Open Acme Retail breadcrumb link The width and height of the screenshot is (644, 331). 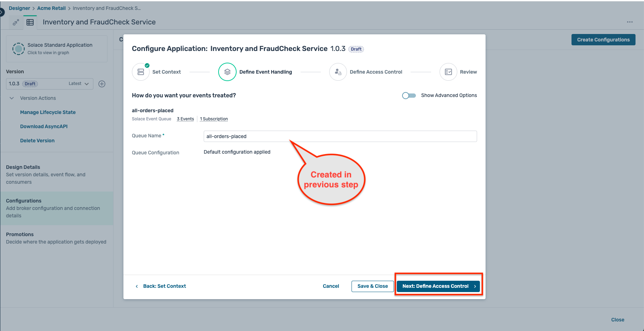point(51,8)
